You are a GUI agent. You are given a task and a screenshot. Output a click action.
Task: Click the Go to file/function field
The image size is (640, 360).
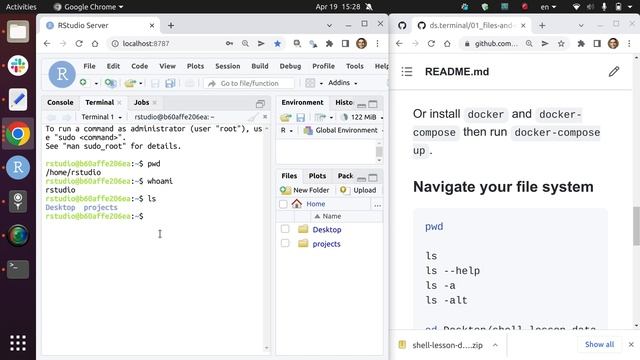[249, 83]
